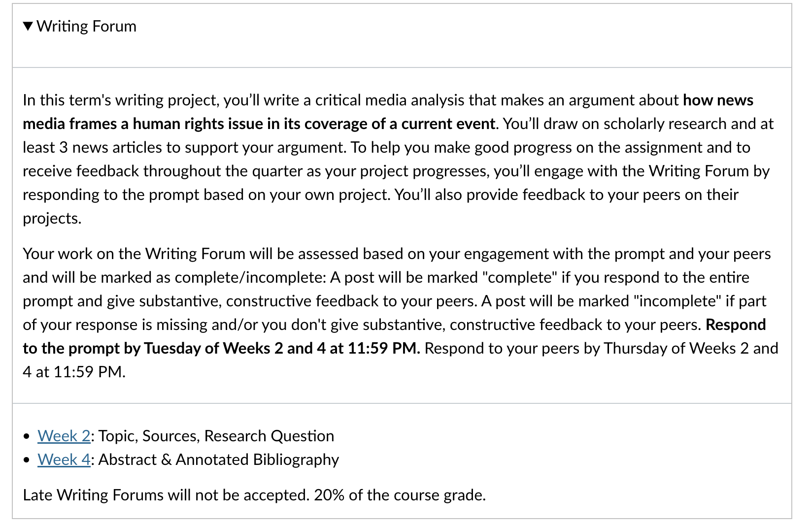
Task: Click the word "projects." ending the first paragraph
Action: [x=52, y=218]
